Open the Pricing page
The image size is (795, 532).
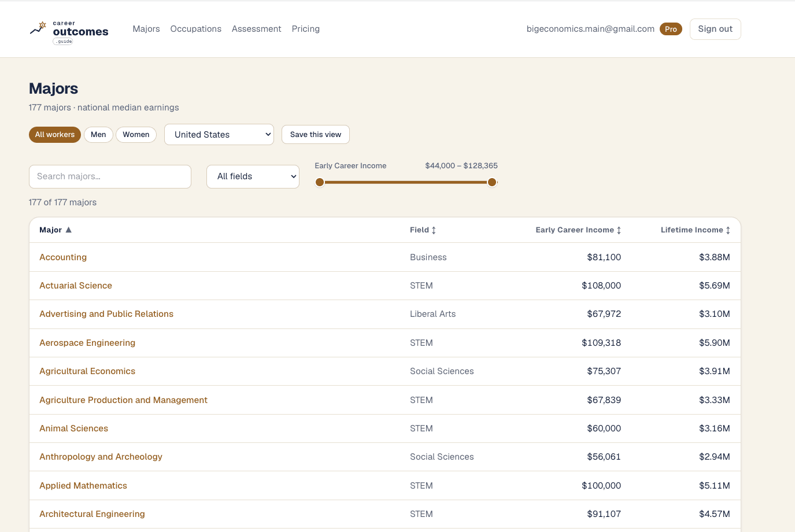click(x=306, y=29)
